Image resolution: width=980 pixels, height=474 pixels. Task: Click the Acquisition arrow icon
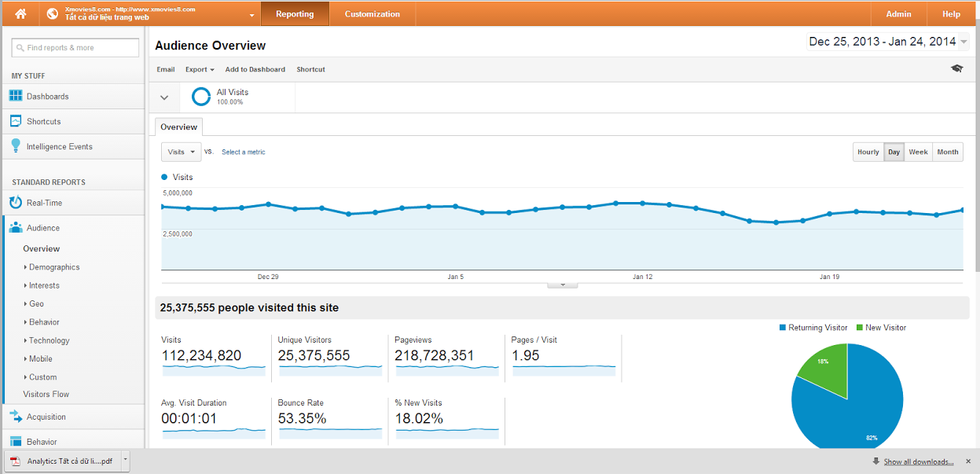16,417
